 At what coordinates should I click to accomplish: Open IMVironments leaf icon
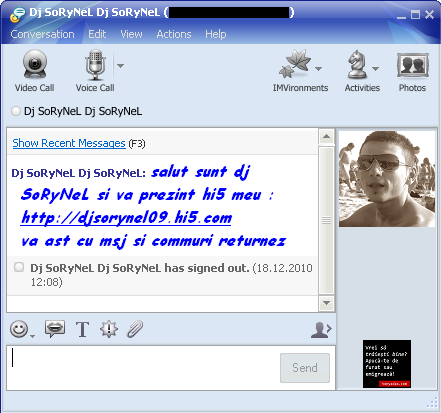pyautogui.click(x=295, y=64)
